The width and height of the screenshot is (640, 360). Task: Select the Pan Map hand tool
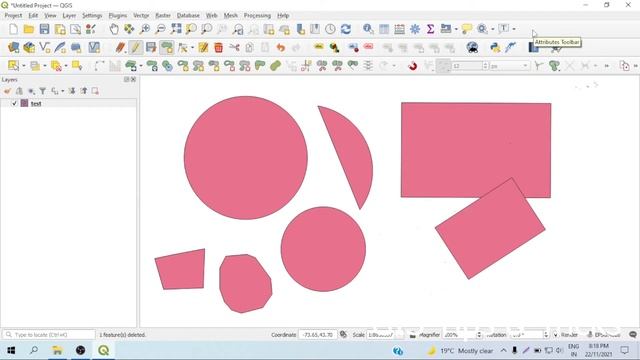114,29
